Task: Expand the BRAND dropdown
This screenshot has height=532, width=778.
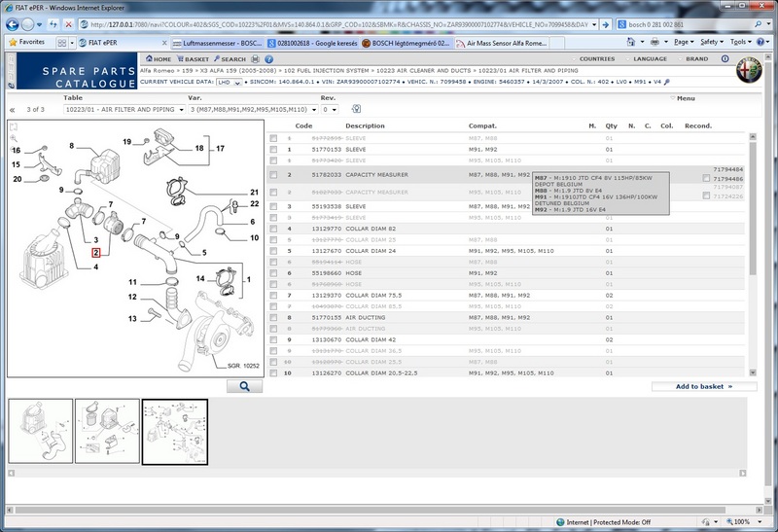Action: click(x=693, y=58)
